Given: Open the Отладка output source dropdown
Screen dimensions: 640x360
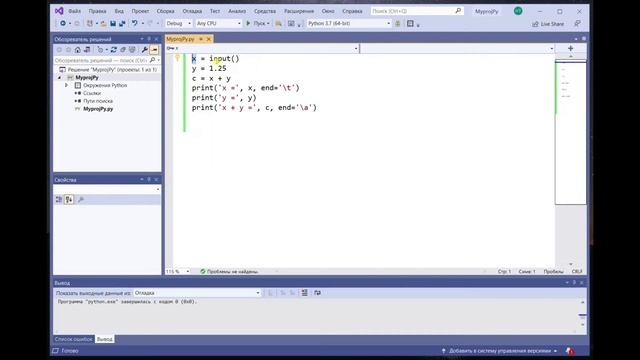Looking at the screenshot, I should (197, 293).
